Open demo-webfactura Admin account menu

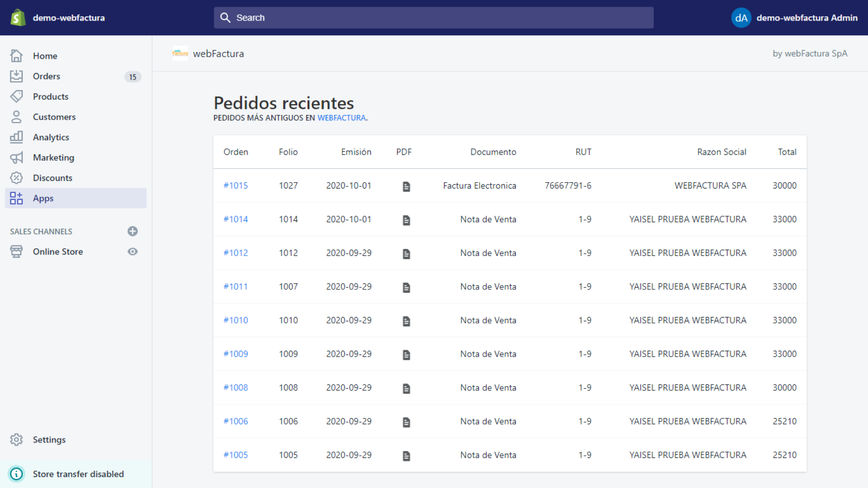click(794, 18)
